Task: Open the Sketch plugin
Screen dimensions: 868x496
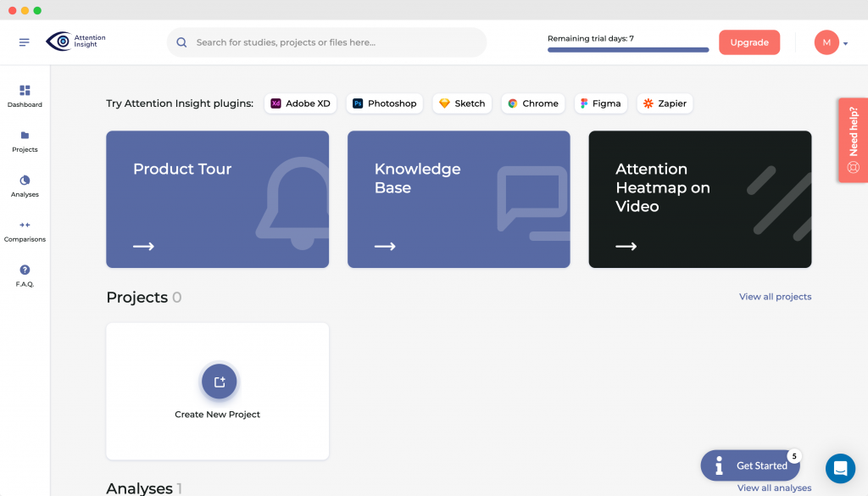Action: point(462,103)
